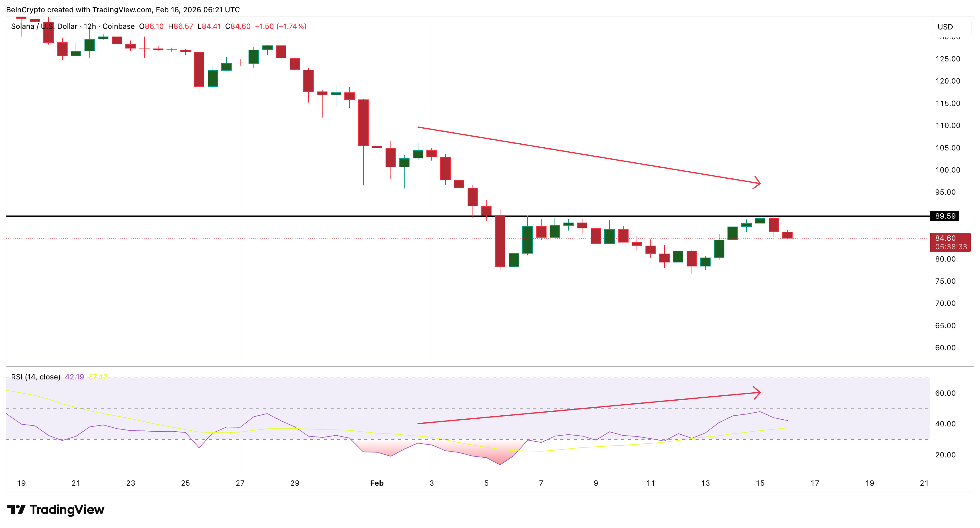Select the 15 date label on the time axis

coord(760,483)
